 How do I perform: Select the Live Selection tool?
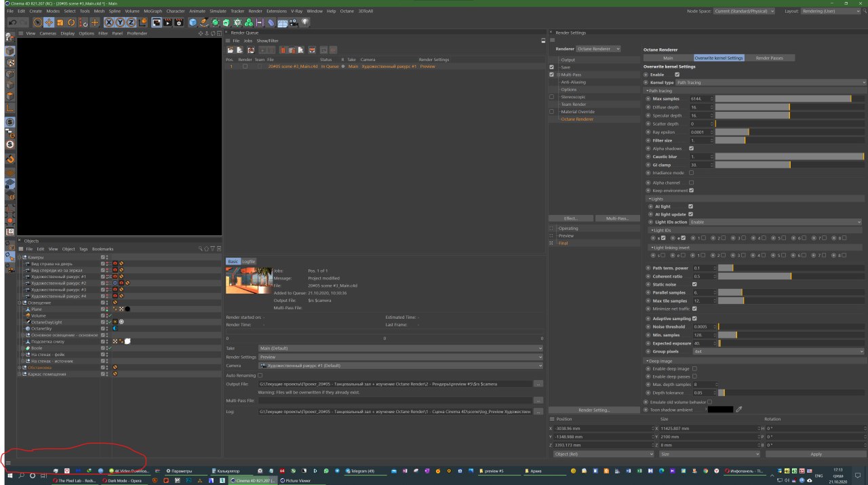pos(37,22)
